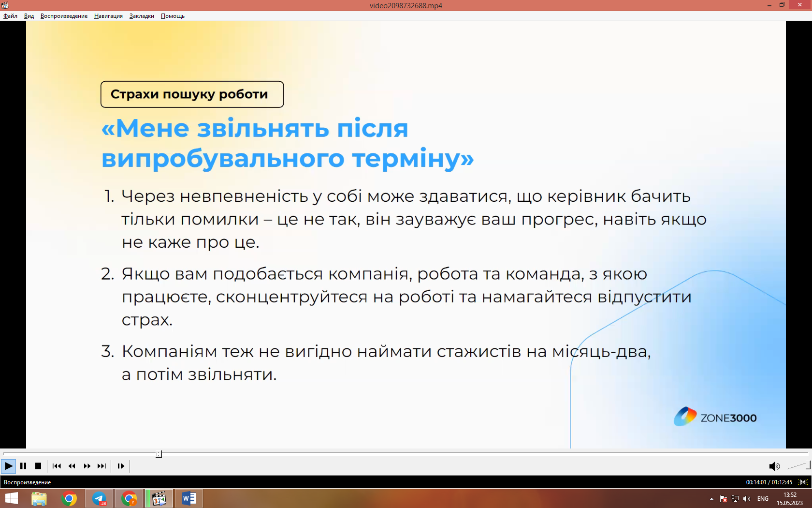Restore down the player window
Screen dimensions: 812x508
[782, 5]
